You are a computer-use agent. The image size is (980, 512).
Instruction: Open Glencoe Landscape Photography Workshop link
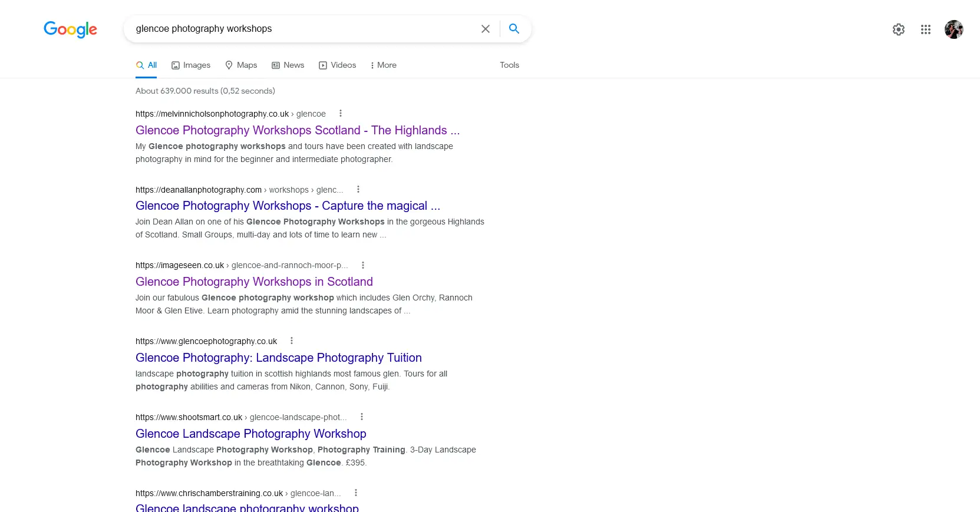(250, 434)
